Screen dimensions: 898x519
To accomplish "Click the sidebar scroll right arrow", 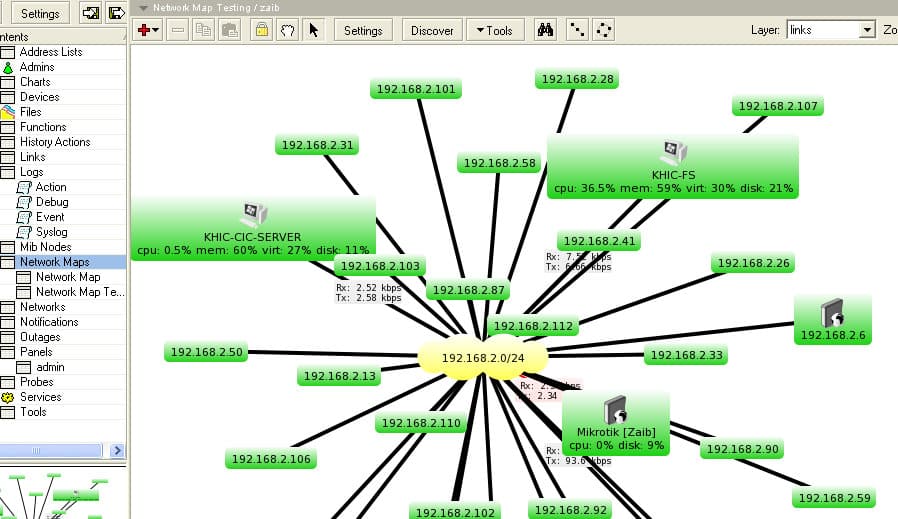I will pos(117,450).
